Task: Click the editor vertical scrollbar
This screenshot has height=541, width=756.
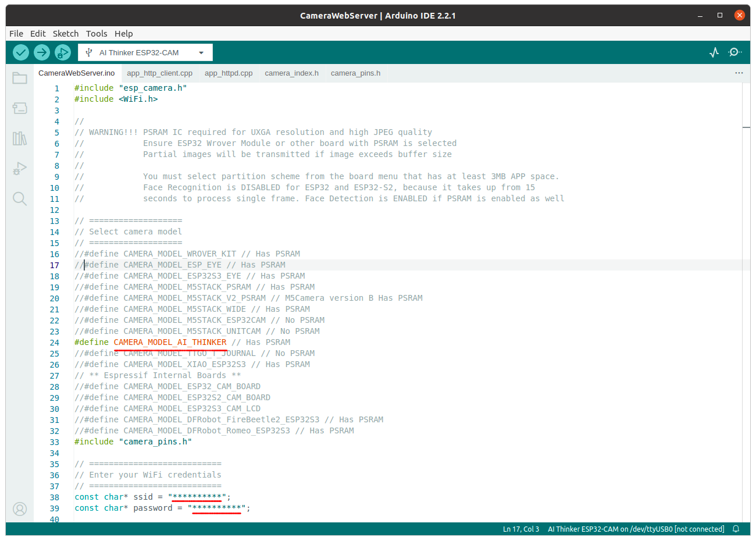Action: point(746,302)
